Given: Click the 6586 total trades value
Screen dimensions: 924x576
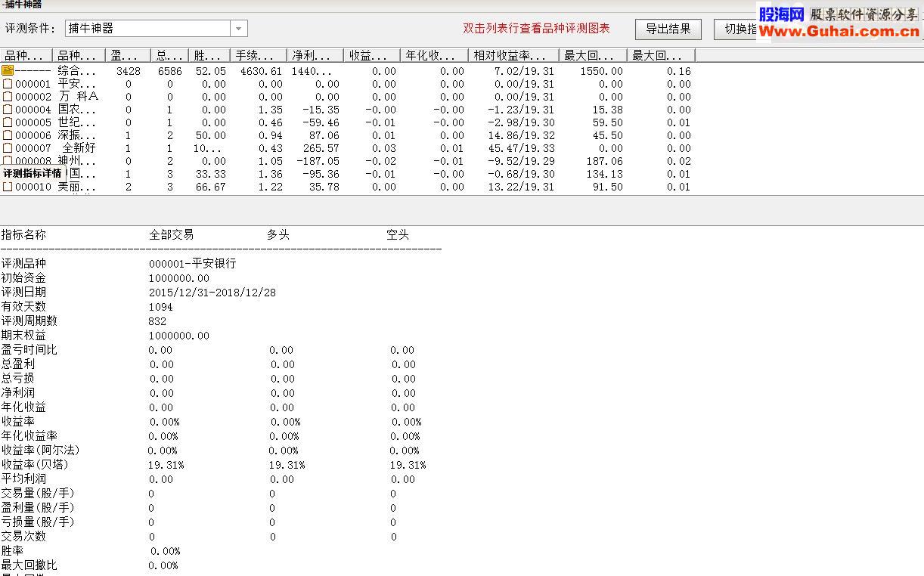Looking at the screenshot, I should [170, 71].
